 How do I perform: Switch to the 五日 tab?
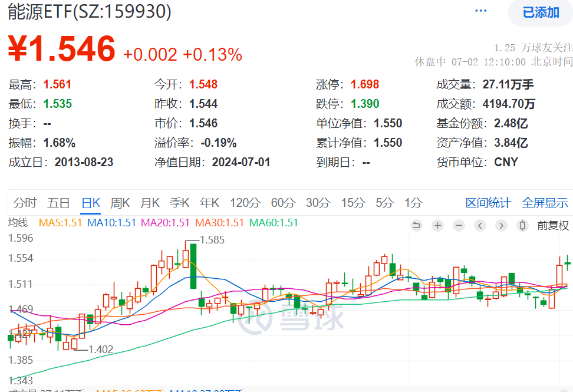tap(58, 202)
